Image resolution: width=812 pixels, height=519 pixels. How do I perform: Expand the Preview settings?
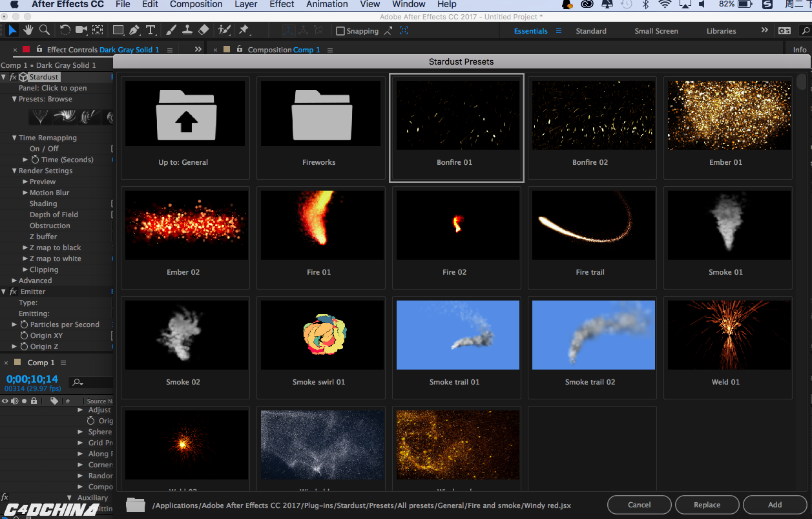pos(25,182)
